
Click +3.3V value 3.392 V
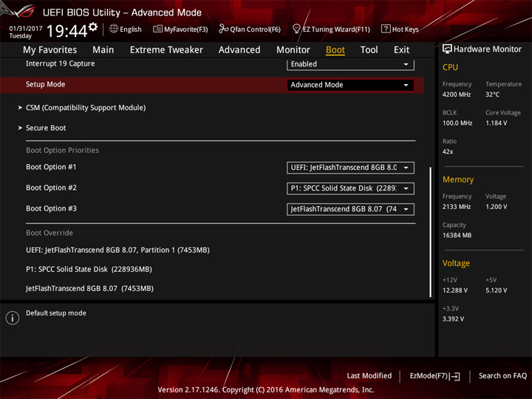(x=453, y=319)
